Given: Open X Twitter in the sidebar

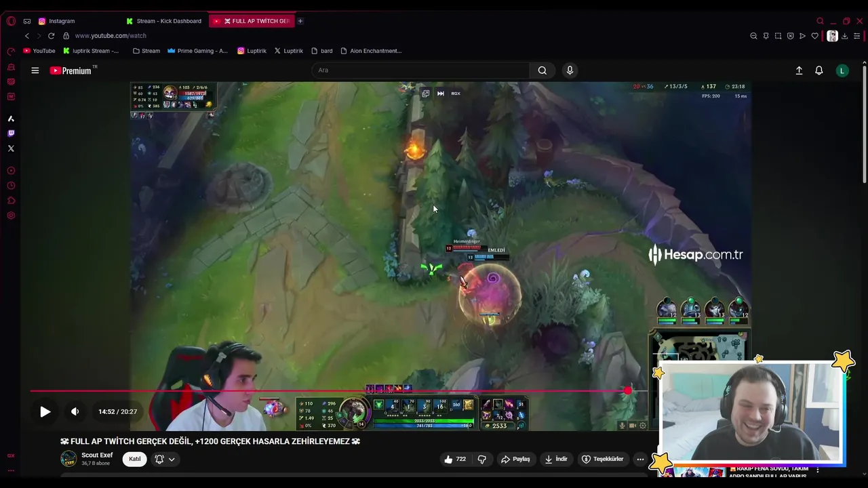Looking at the screenshot, I should [x=11, y=148].
